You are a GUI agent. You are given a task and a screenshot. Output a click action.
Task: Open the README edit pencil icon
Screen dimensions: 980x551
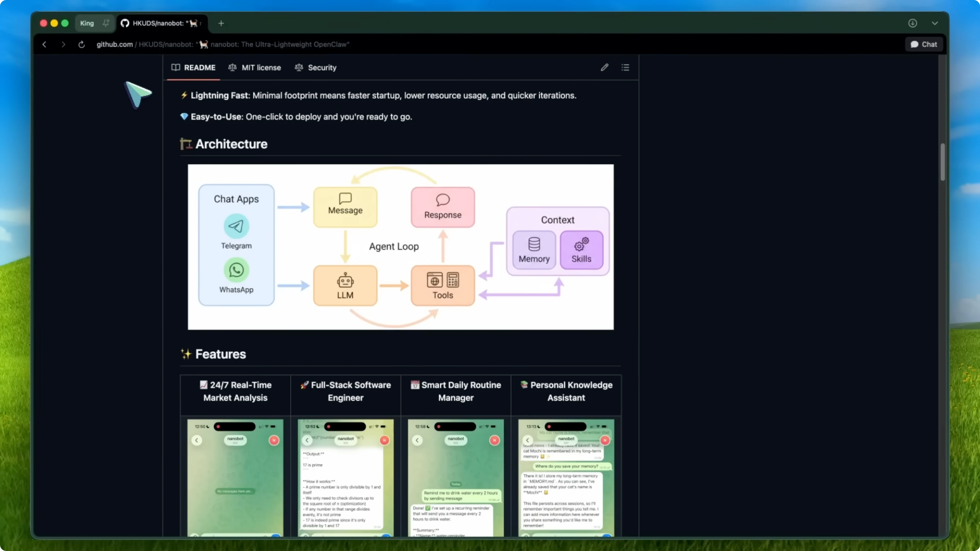click(x=605, y=67)
